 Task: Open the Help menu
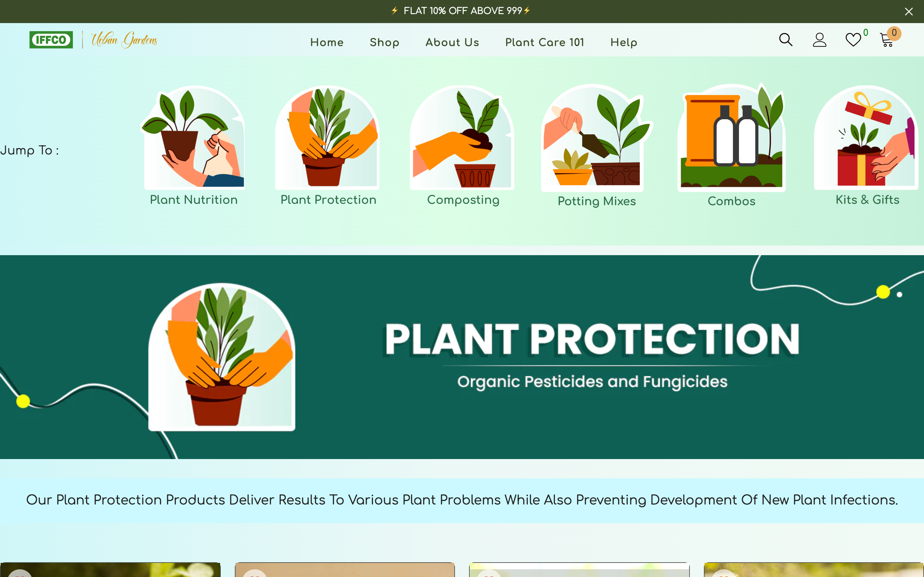(x=624, y=42)
